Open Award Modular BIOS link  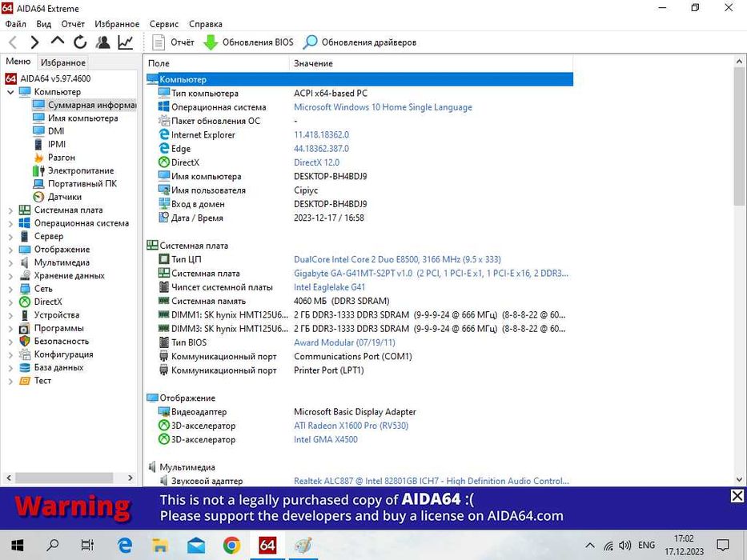coord(344,342)
